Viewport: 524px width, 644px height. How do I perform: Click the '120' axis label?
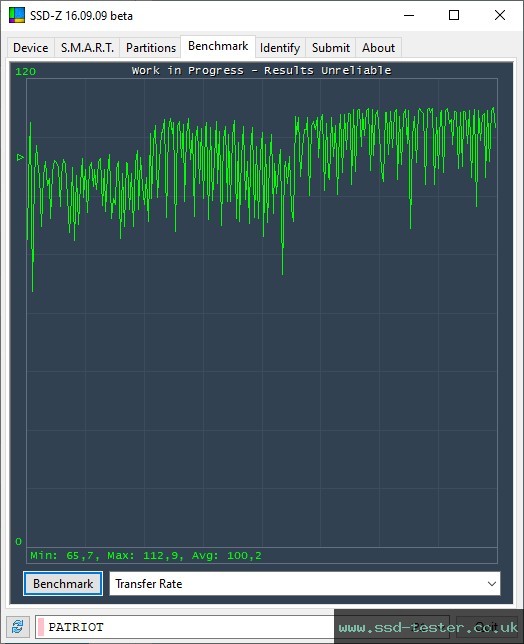pyautogui.click(x=25, y=71)
